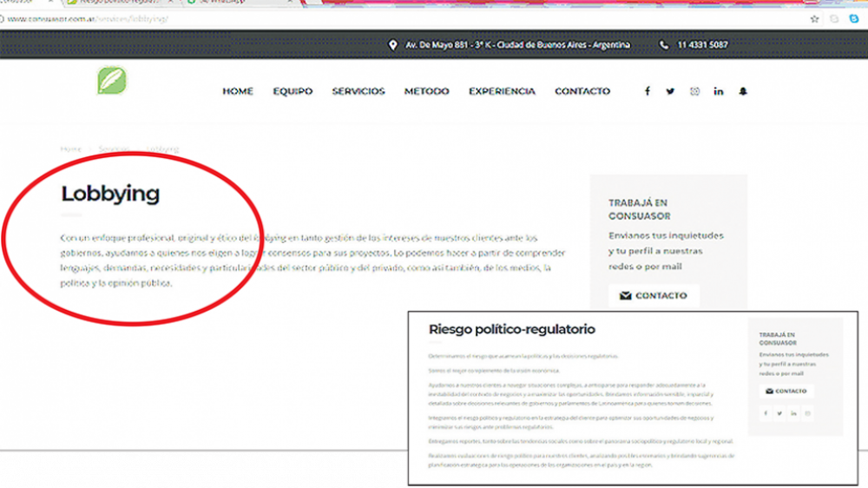
Task: Click the phone icon in top bar
Action: click(x=664, y=45)
